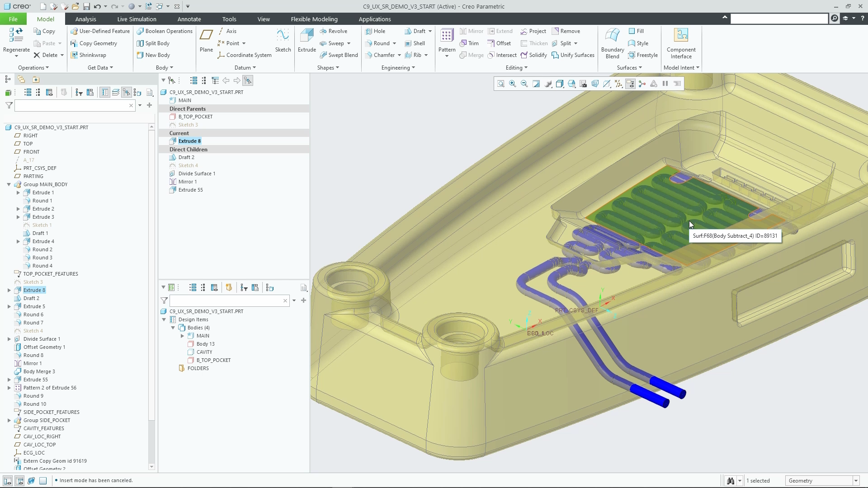Collapse the Group MAIN_BODY node

pos(9,184)
